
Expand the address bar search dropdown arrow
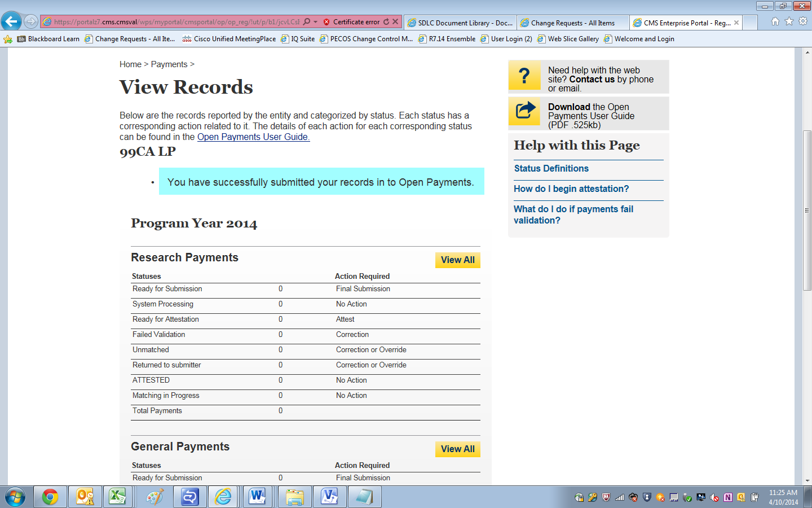coord(316,22)
